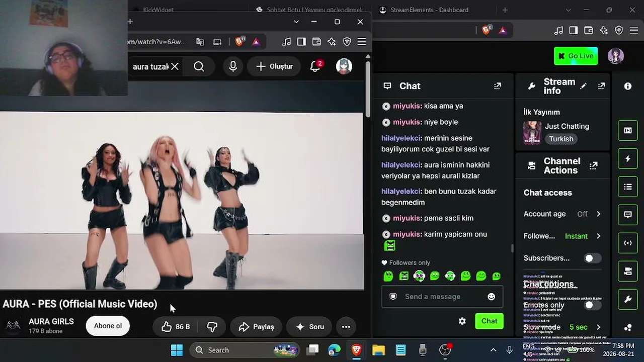Screen dimensions: 644x362
Task: Dislike the AURA - PES video
Action: click(x=212, y=327)
